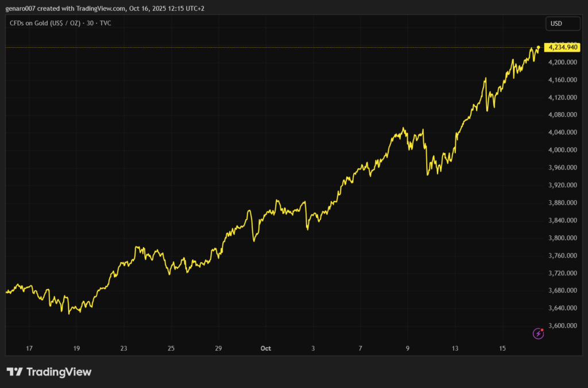Screen dimensions: 588x388
Task: Select date 9 on the time axis
Action: [407, 348]
